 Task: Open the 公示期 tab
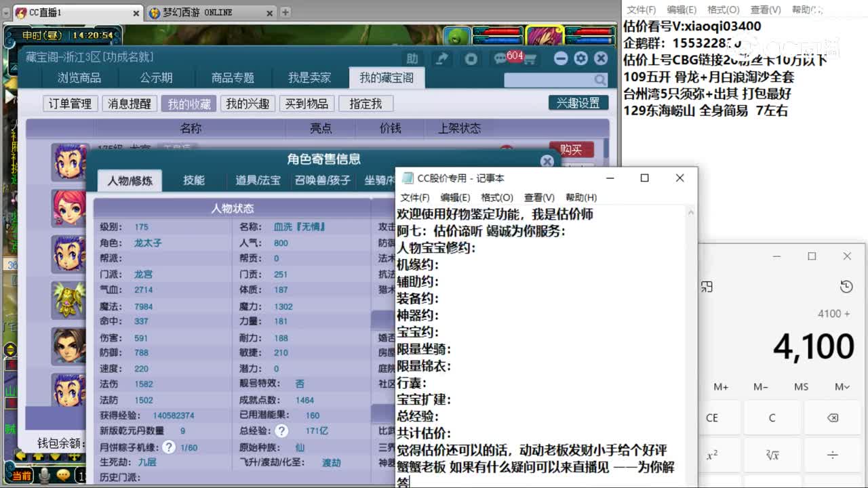(157, 78)
